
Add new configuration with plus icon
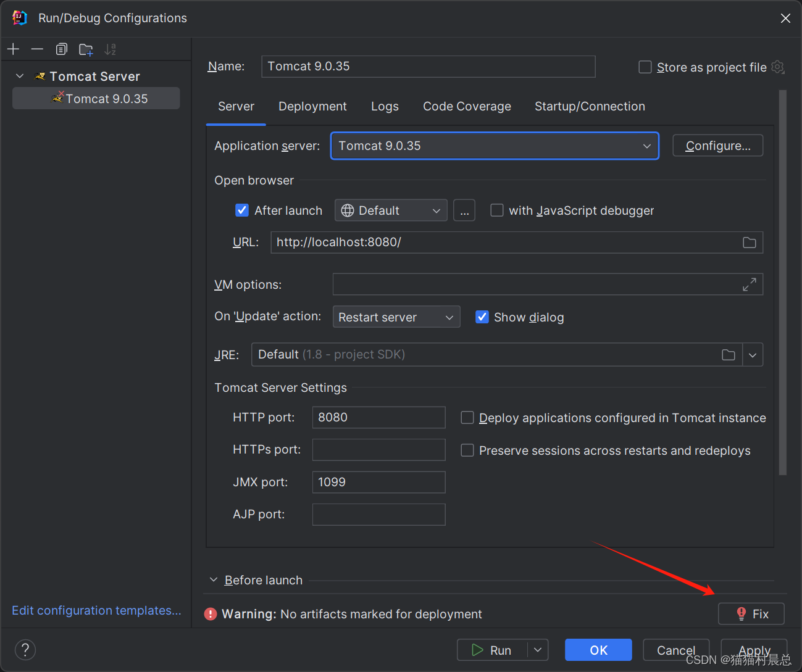14,49
